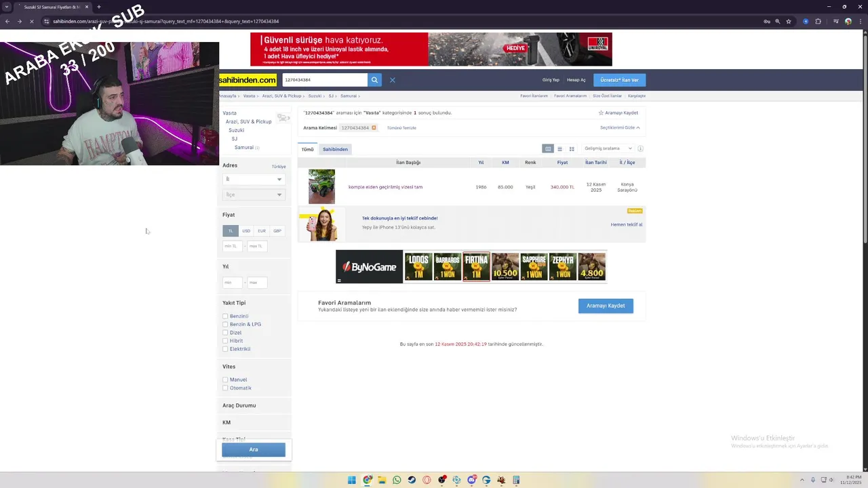Open the sorting info icon
Screen dimensions: 868x488
click(640, 148)
